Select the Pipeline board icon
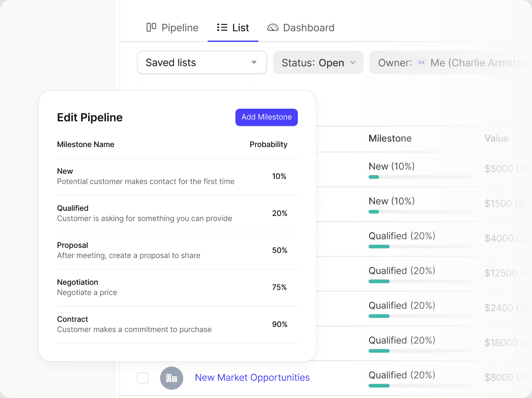Screen dimensions: 532x398 (150, 27)
